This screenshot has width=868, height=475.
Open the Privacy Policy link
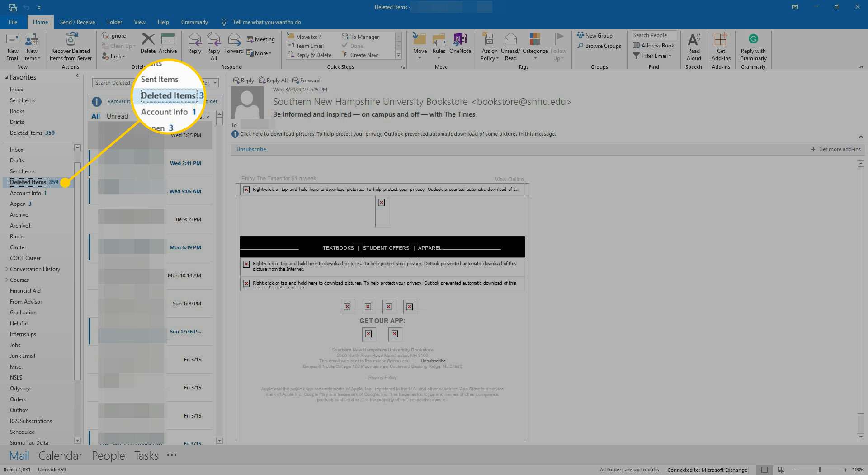point(382,378)
